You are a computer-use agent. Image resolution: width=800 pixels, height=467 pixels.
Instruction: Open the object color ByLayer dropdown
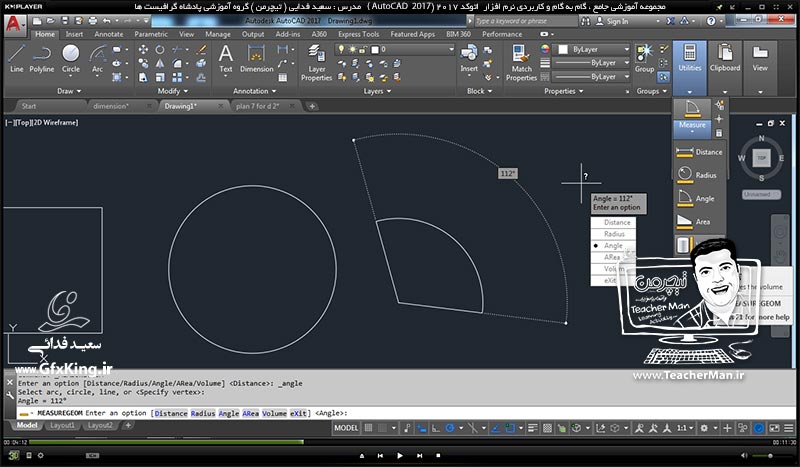point(592,50)
